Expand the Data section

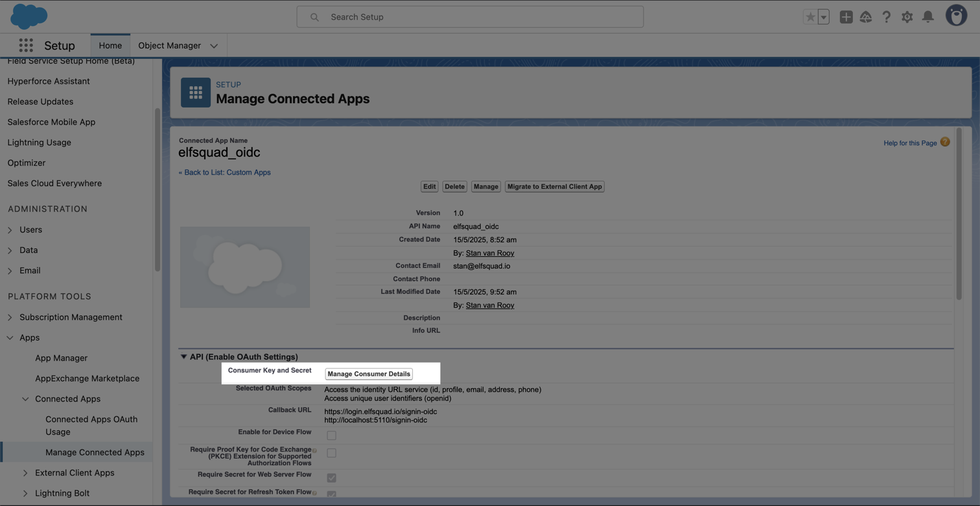10,250
